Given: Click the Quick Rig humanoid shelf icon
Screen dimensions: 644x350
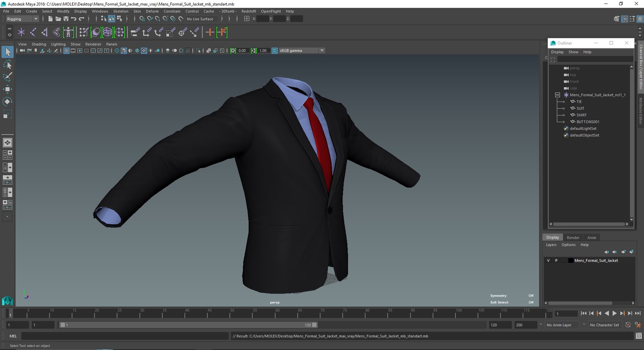Looking at the screenshot, I should point(68,32).
